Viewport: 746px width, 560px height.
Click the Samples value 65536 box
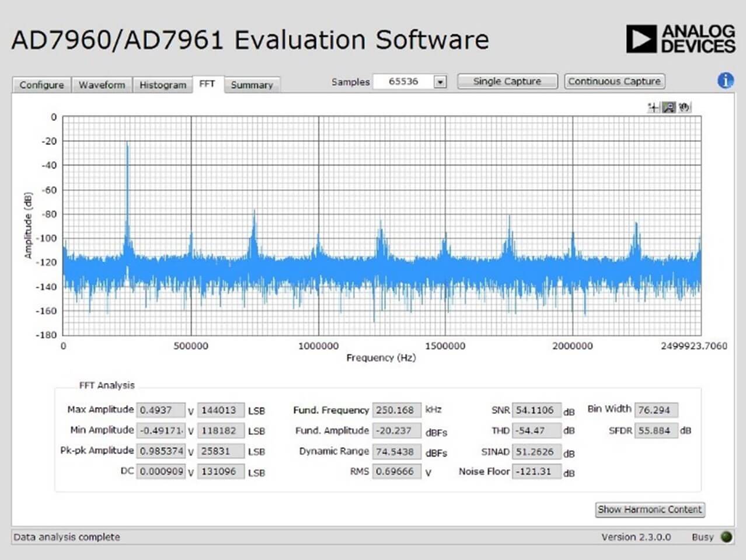[x=403, y=82]
